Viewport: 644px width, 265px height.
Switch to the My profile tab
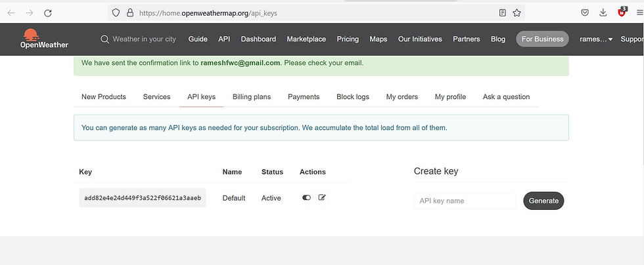pos(451,97)
